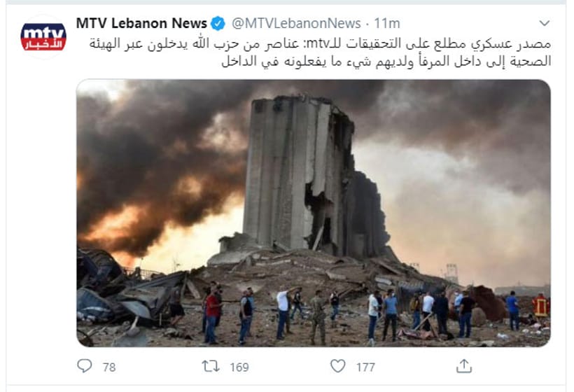This screenshot has width=574, height=392.
Task: Click the 'mtv' word inside the tweet text
Action: (x=317, y=44)
